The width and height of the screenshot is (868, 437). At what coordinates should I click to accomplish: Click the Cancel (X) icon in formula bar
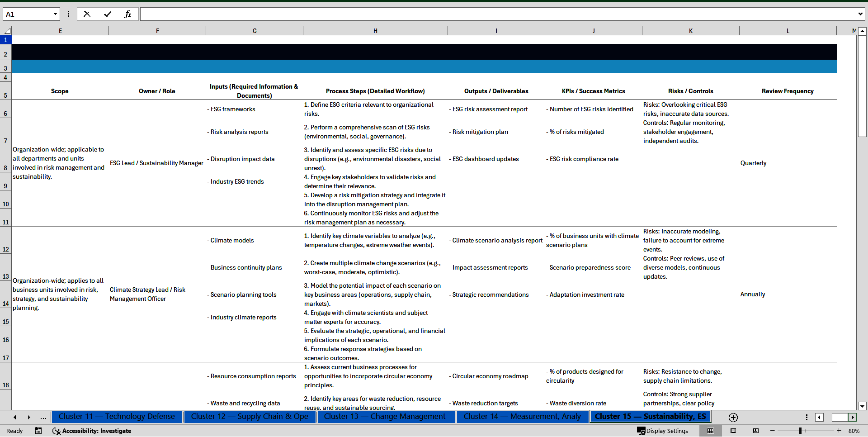(x=87, y=14)
